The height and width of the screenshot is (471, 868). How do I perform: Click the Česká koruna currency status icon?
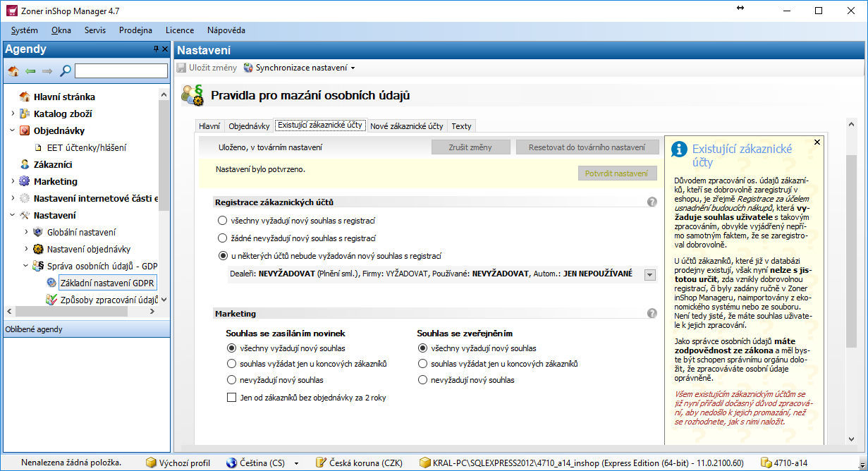pos(321,463)
